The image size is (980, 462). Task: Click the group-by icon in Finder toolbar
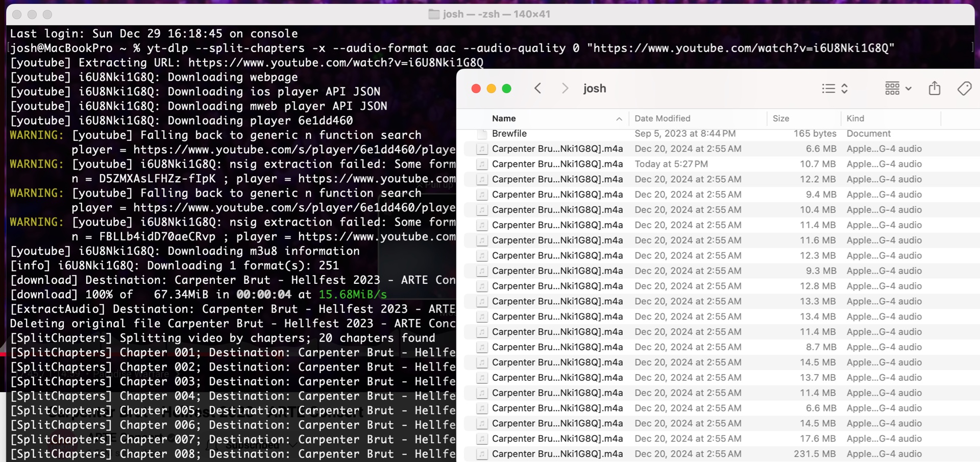tap(893, 88)
